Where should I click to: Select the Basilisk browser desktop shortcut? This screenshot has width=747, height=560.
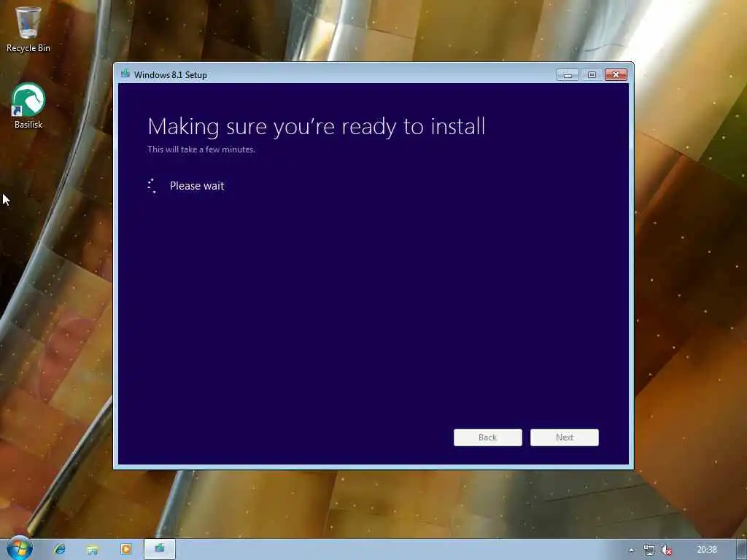click(x=28, y=106)
